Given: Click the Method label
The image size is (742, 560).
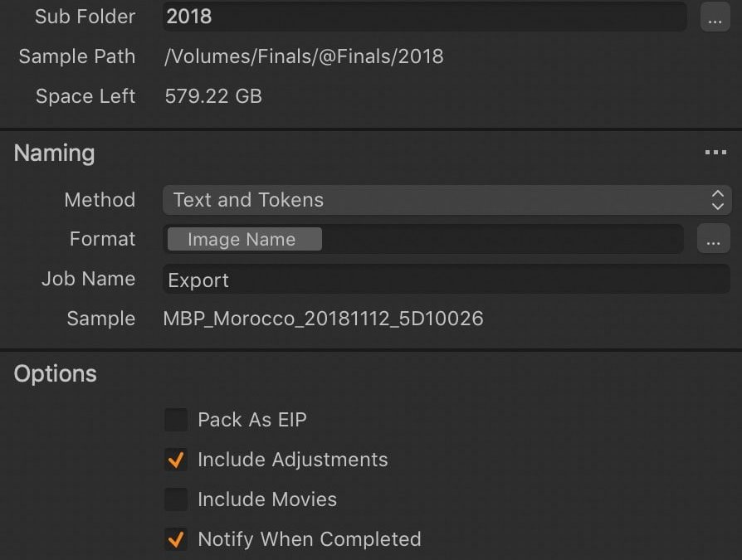Looking at the screenshot, I should [100, 200].
